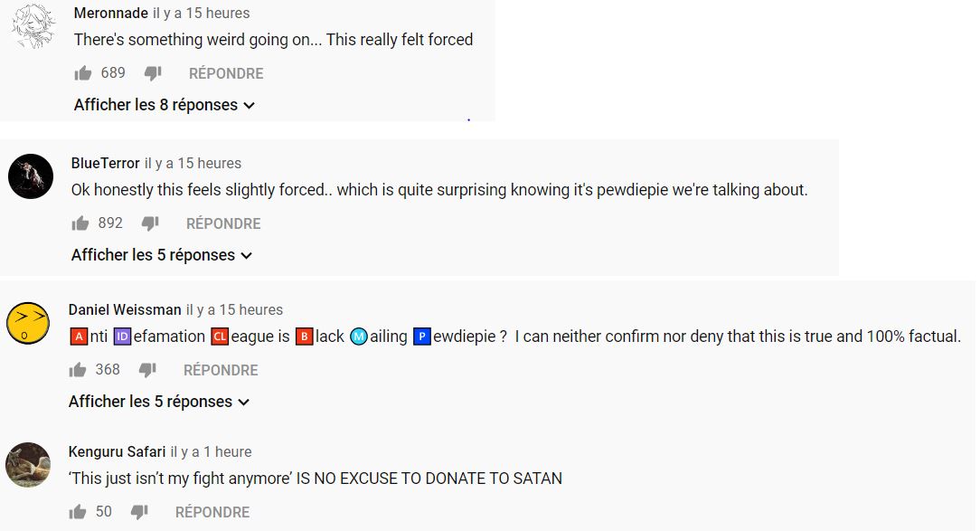Dislike BlueTerror's comment with thumbs down
980x531 pixels.
pos(150,224)
